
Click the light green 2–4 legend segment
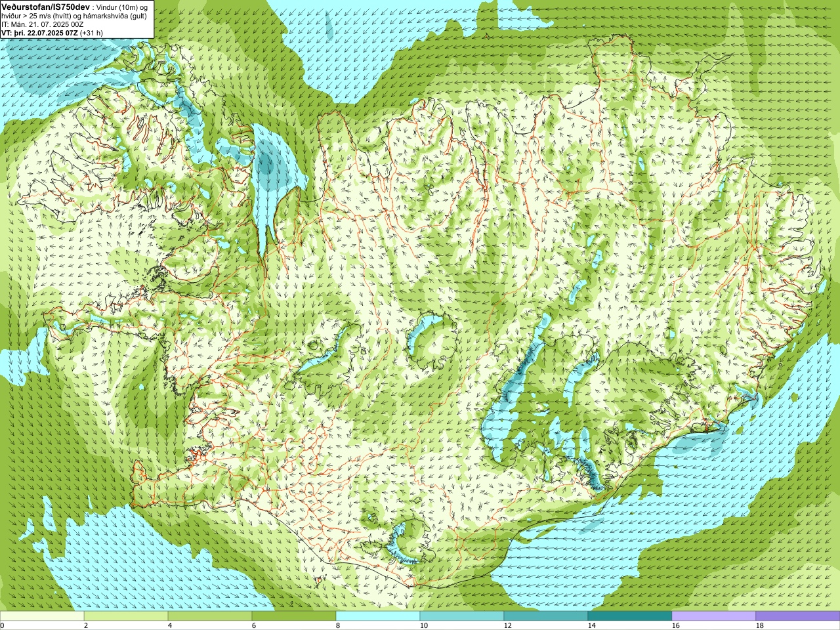[126, 616]
